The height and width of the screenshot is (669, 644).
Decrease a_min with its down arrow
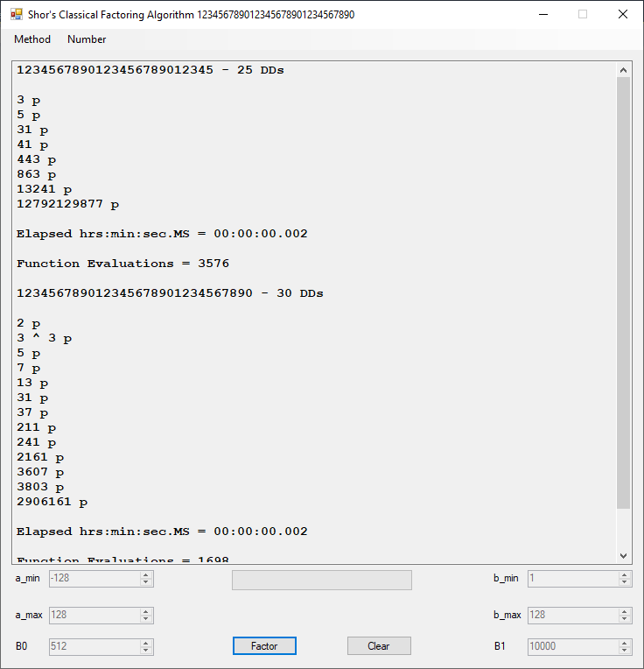point(146,582)
